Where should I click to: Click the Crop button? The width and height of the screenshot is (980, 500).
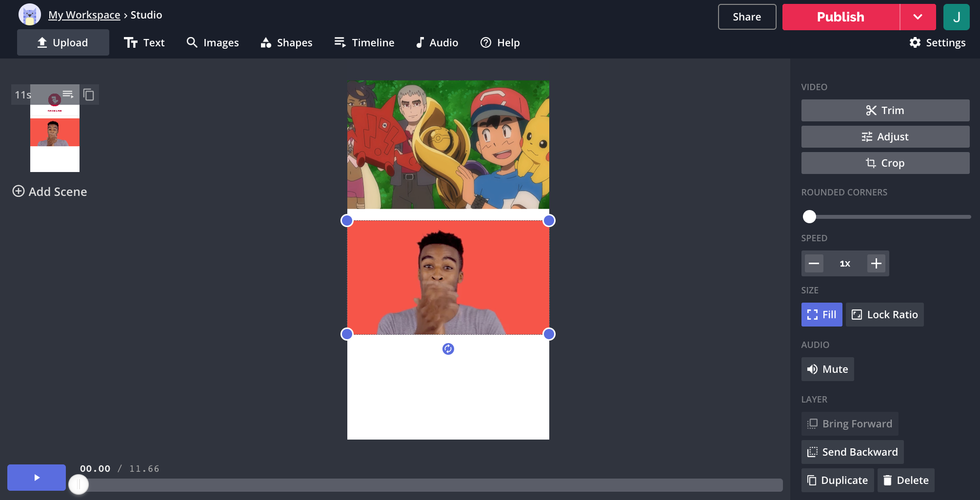click(x=885, y=163)
